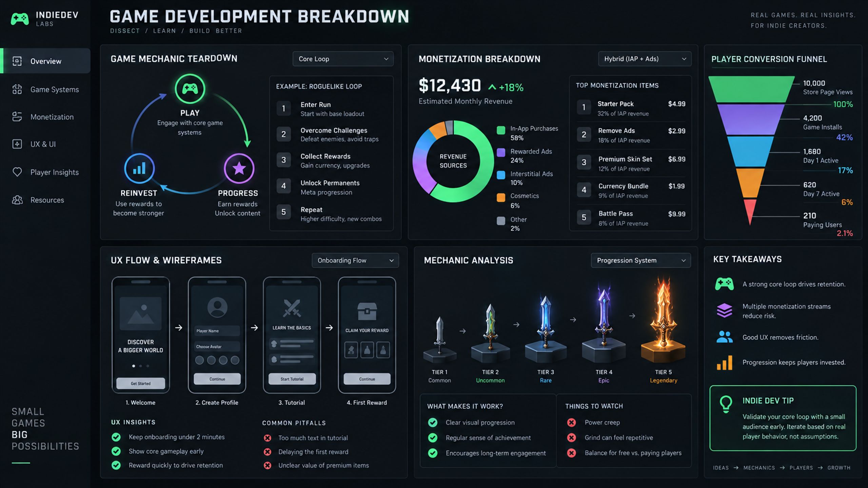Switch to the Game Systems section
The height and width of the screenshot is (488, 868).
(45, 89)
